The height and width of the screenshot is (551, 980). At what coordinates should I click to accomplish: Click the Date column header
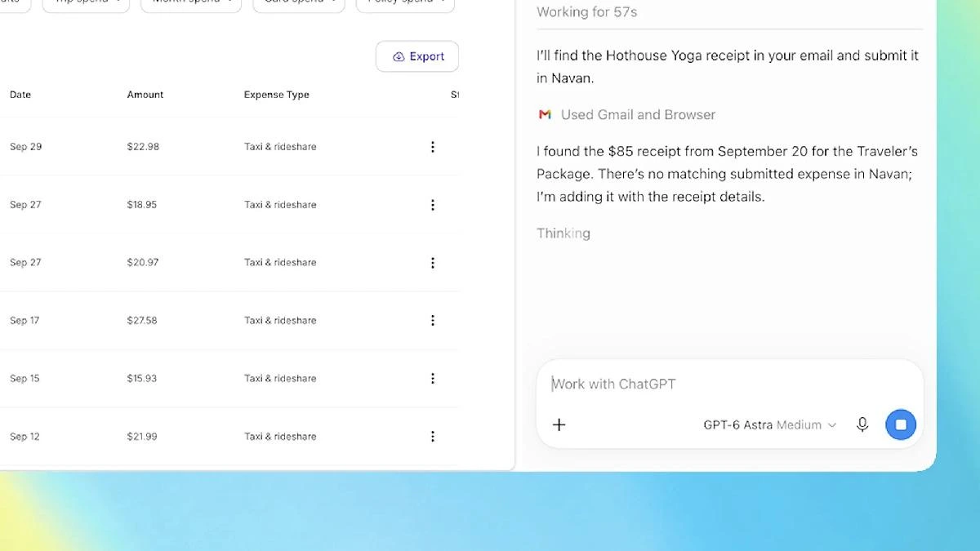pos(20,95)
